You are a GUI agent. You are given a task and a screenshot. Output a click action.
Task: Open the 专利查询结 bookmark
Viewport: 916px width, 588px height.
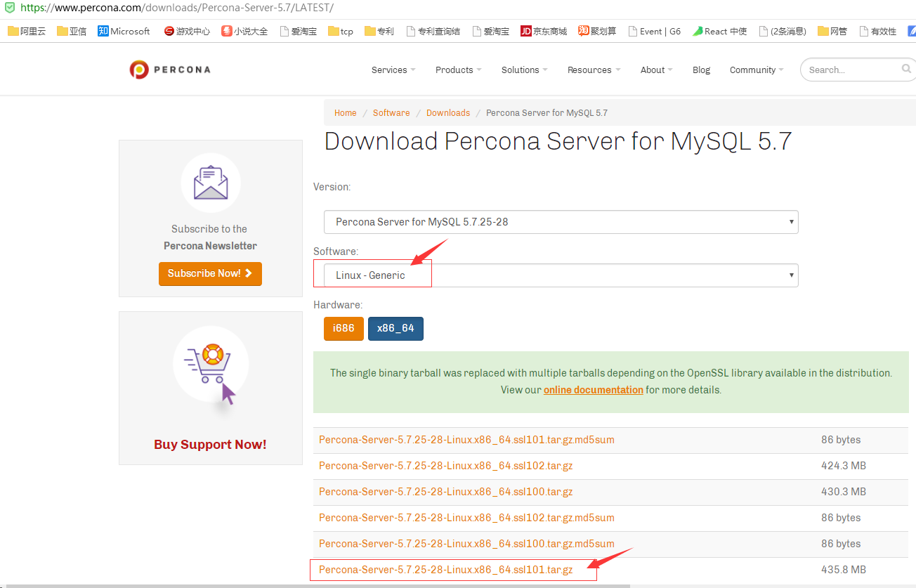coord(433,31)
